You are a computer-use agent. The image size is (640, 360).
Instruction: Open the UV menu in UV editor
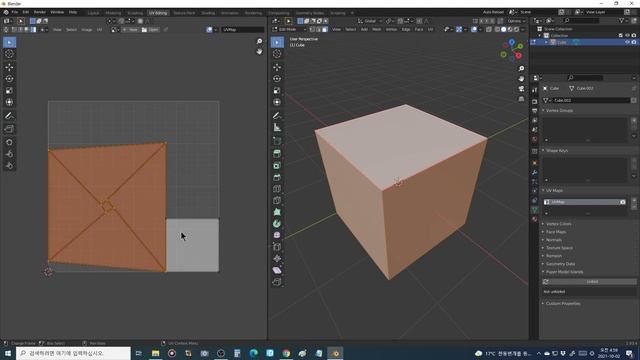coord(99,29)
